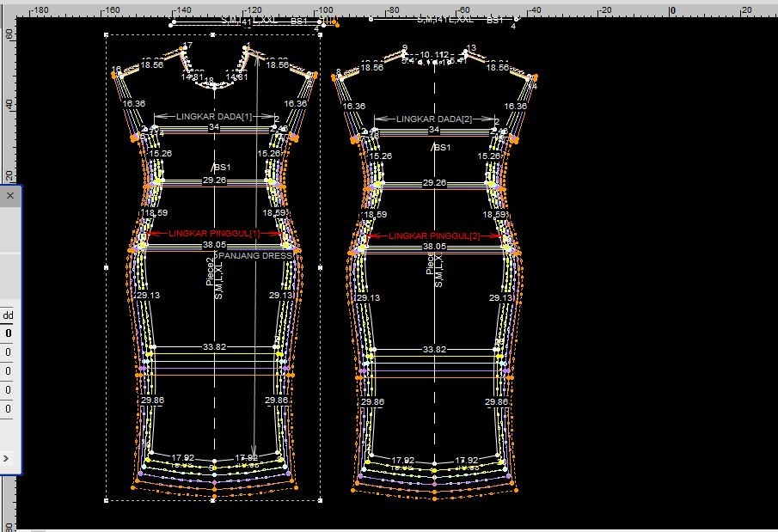Select the top-left corner selection handle

106,35
